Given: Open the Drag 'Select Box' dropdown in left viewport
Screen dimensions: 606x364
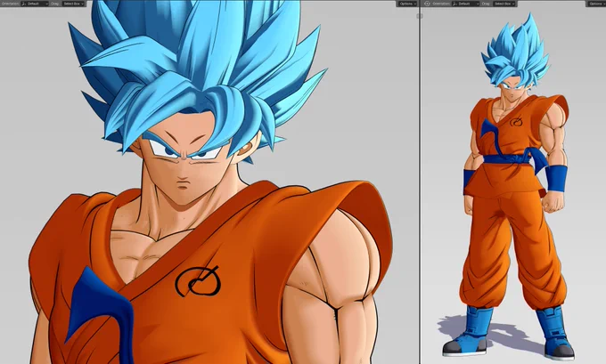Looking at the screenshot, I should (73, 4).
